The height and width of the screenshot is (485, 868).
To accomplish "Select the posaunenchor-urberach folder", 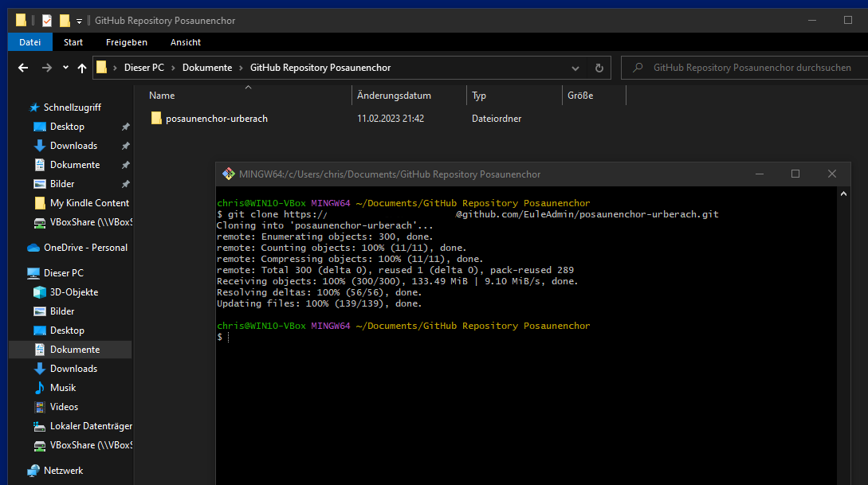I will click(217, 119).
